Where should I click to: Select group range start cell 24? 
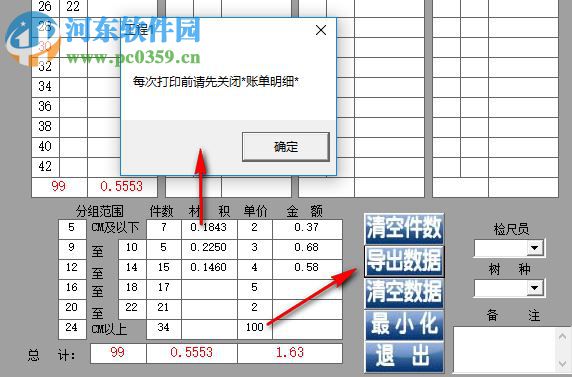point(72,329)
